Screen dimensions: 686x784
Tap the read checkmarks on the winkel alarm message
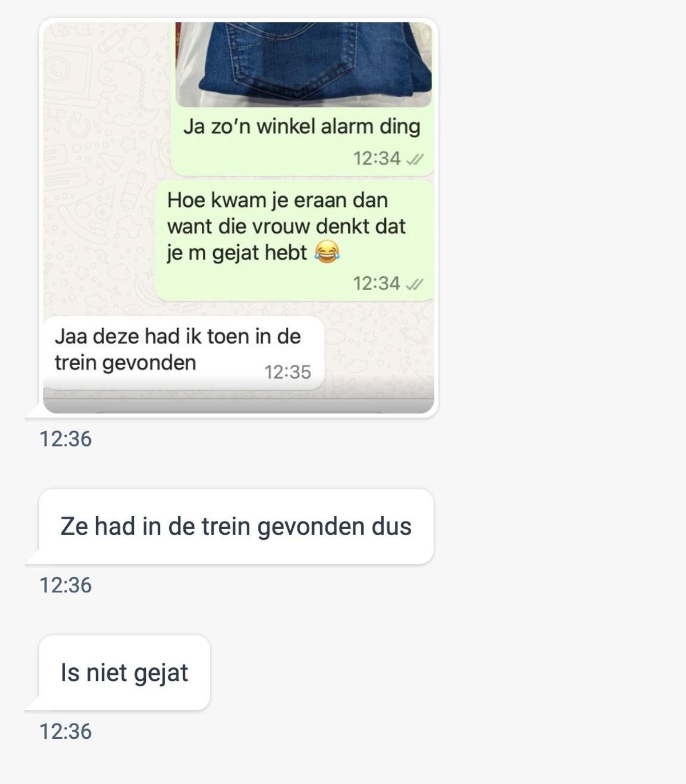[x=414, y=160]
